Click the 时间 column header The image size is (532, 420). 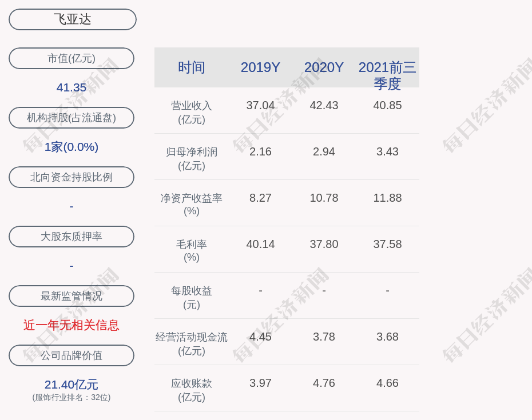tap(192, 67)
